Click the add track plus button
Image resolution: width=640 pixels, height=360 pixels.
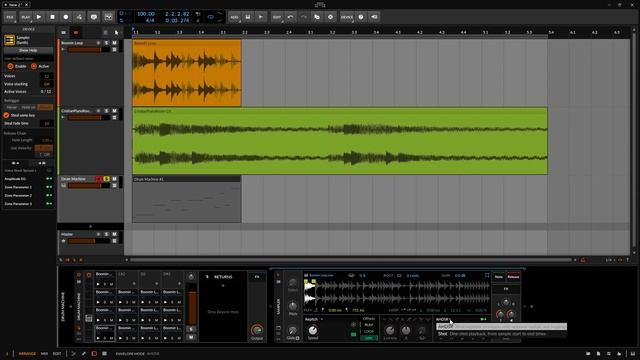point(90,227)
